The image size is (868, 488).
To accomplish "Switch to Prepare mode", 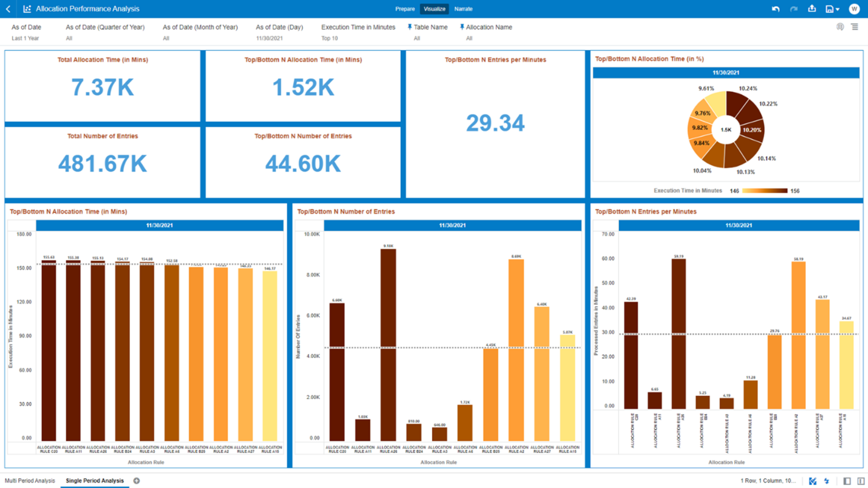I will click(405, 9).
